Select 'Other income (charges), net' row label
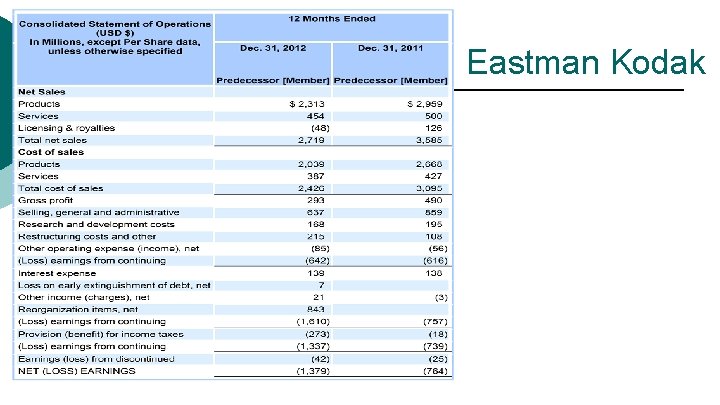 [x=84, y=297]
